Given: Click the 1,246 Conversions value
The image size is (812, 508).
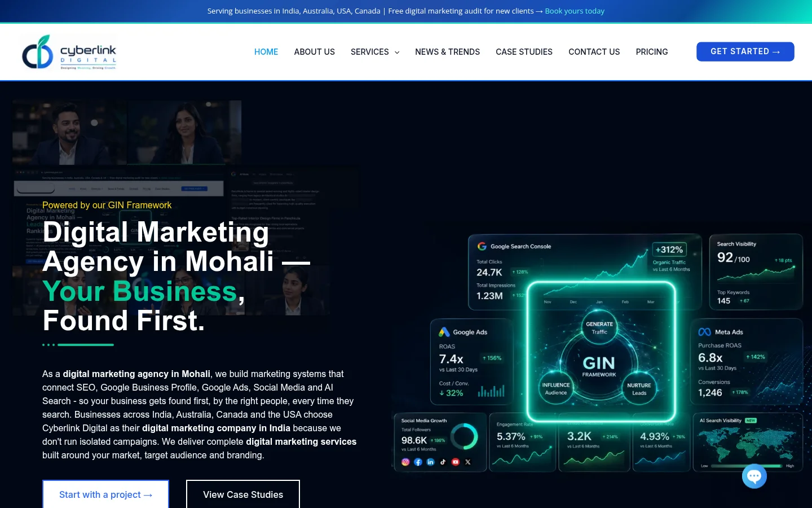Looking at the screenshot, I should pos(710,392).
